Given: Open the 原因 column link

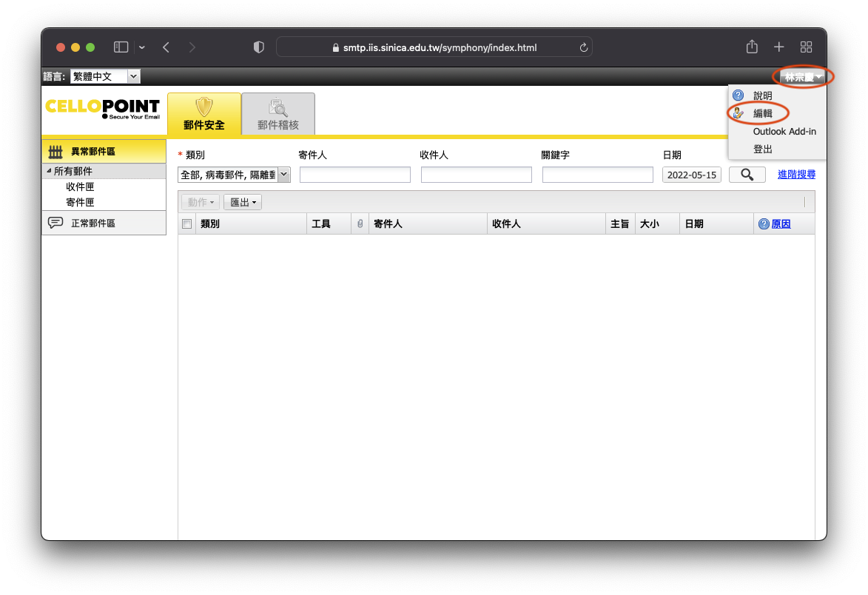Looking at the screenshot, I should point(781,223).
